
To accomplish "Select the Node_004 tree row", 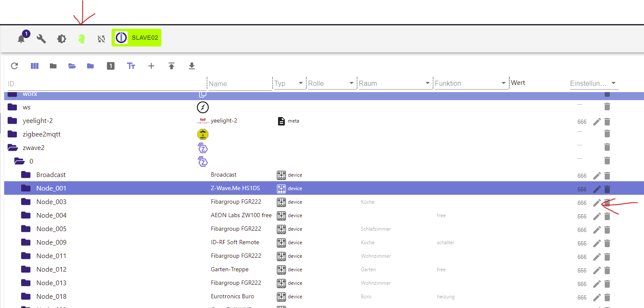I will (324, 215).
